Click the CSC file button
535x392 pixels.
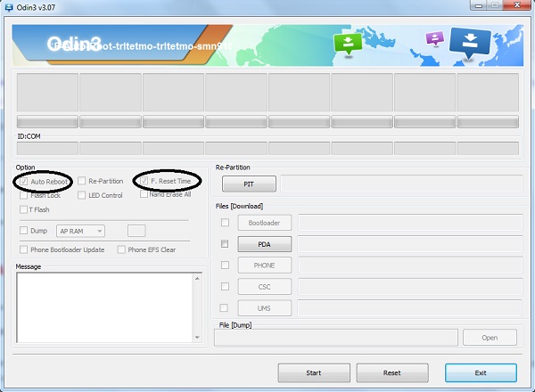coord(265,287)
